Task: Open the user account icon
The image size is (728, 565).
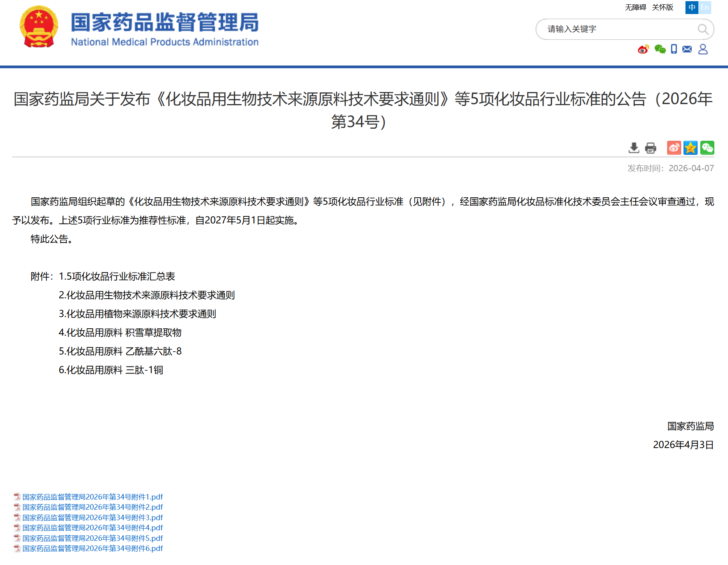Action: pos(703,49)
